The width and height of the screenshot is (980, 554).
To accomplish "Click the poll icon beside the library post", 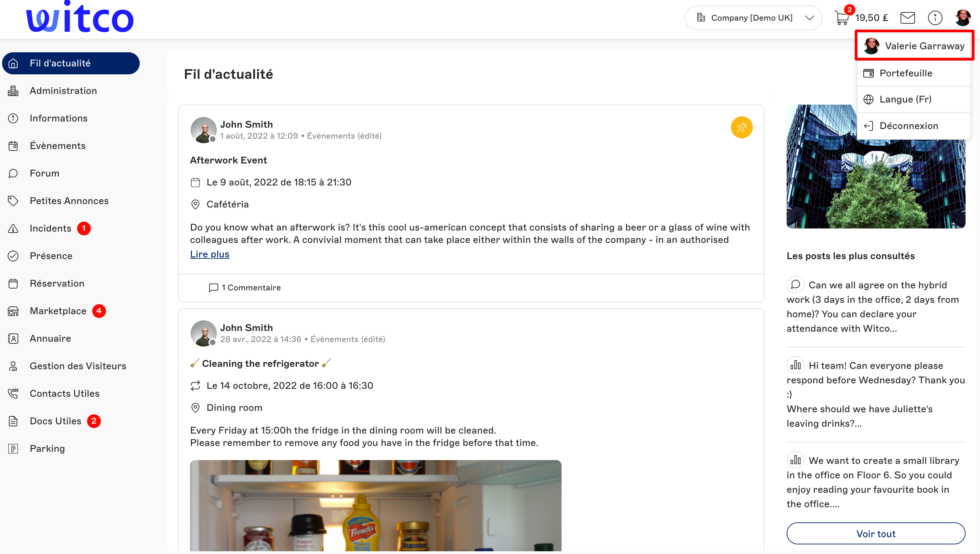I will [795, 460].
